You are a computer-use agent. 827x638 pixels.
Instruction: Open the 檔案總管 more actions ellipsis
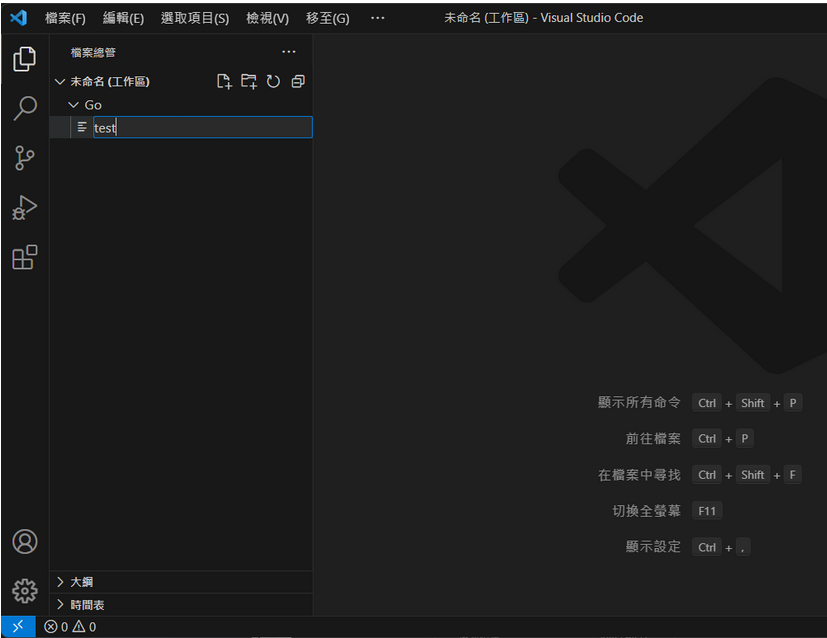point(289,52)
